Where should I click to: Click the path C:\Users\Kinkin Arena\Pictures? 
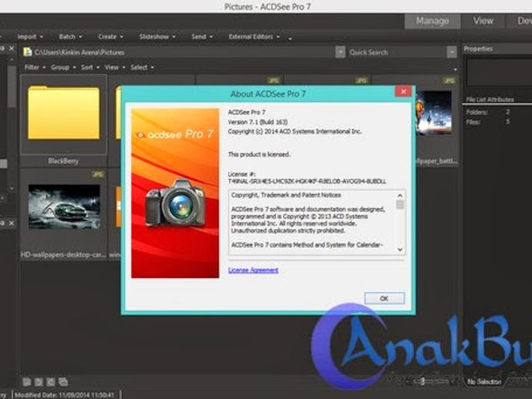coord(79,52)
